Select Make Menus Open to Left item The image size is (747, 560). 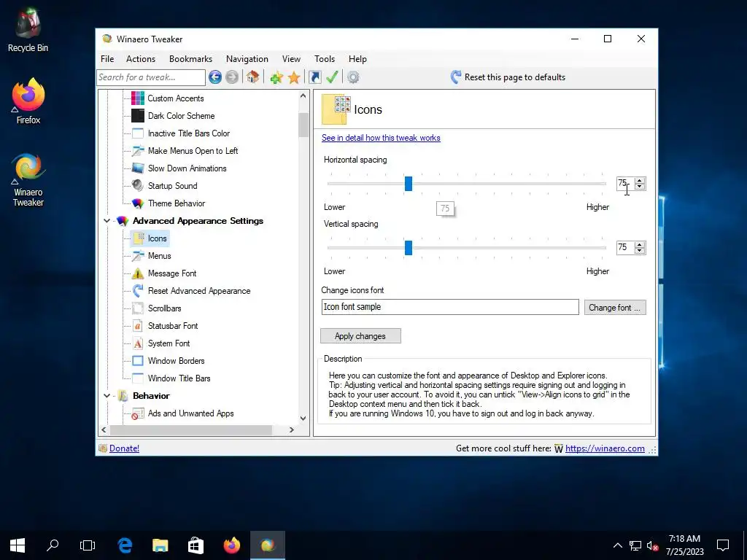pos(193,151)
